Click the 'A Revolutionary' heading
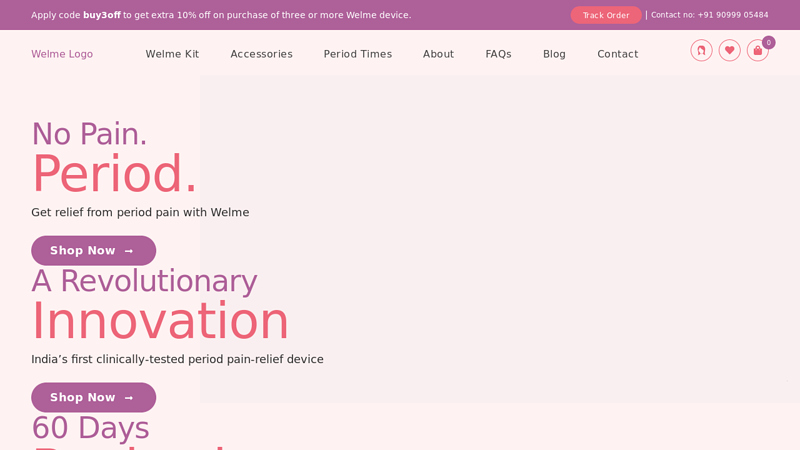Screen dimensions: 800x450 144,281
